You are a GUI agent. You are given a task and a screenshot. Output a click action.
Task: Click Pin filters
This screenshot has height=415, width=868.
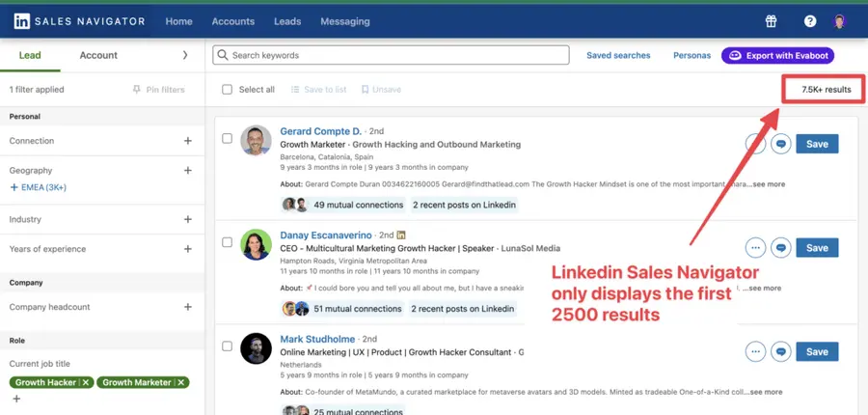click(x=159, y=89)
